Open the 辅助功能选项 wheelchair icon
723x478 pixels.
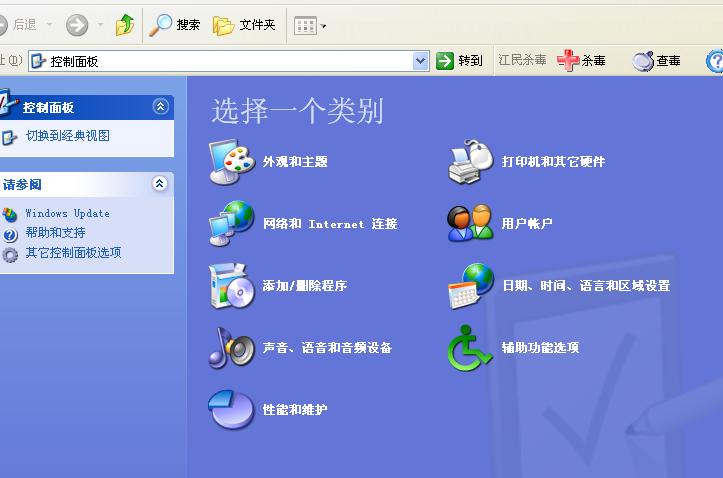coord(470,348)
